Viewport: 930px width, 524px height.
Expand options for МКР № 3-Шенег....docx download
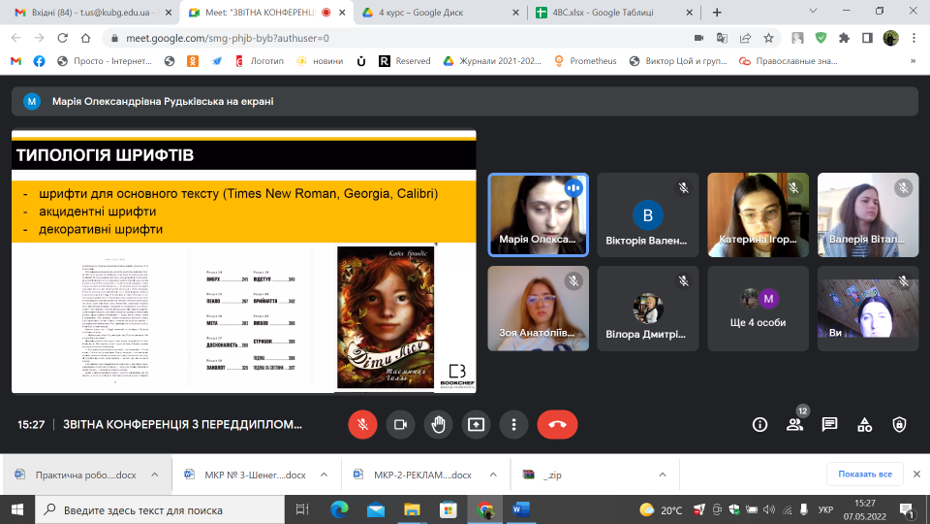324,475
